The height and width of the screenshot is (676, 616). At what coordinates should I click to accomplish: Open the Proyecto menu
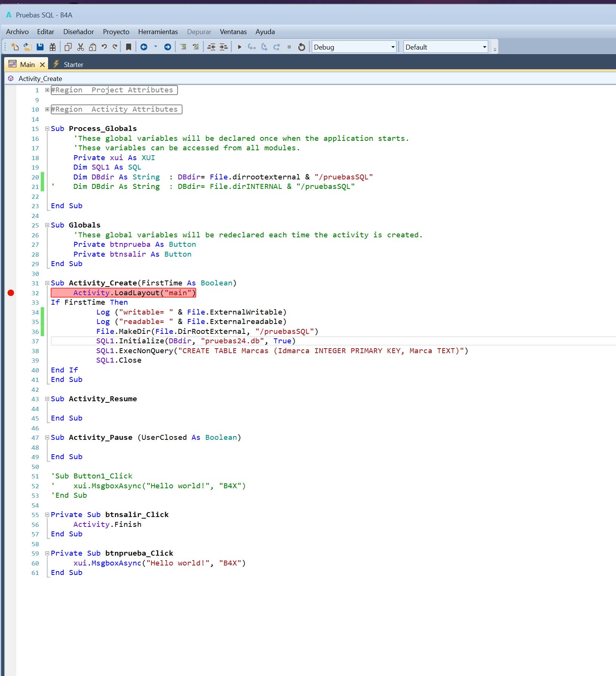[x=116, y=32]
